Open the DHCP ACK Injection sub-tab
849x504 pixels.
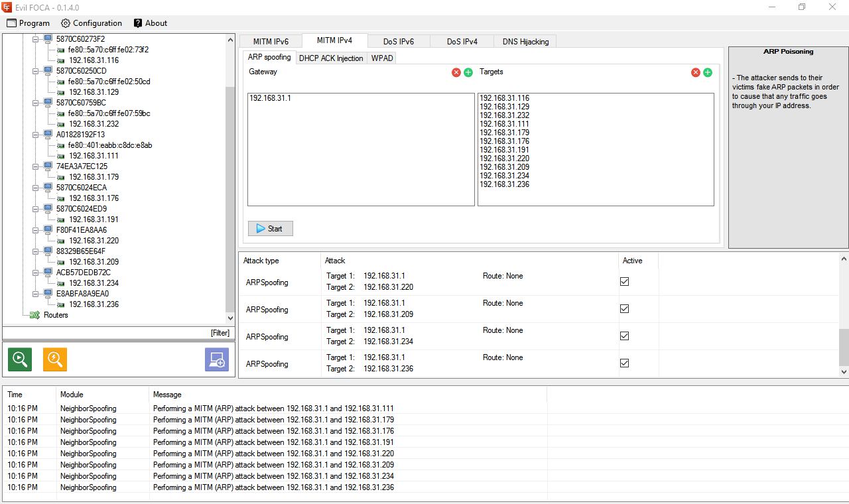(331, 58)
